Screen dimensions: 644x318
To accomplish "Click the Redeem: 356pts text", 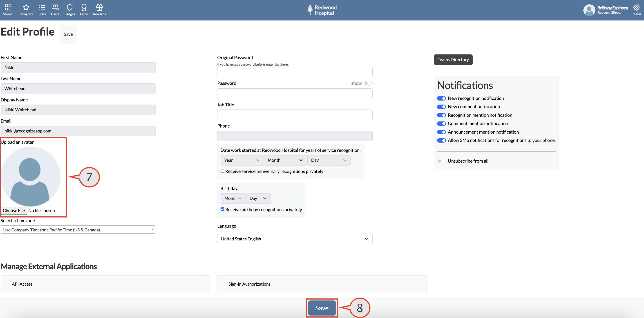I will tap(609, 13).
